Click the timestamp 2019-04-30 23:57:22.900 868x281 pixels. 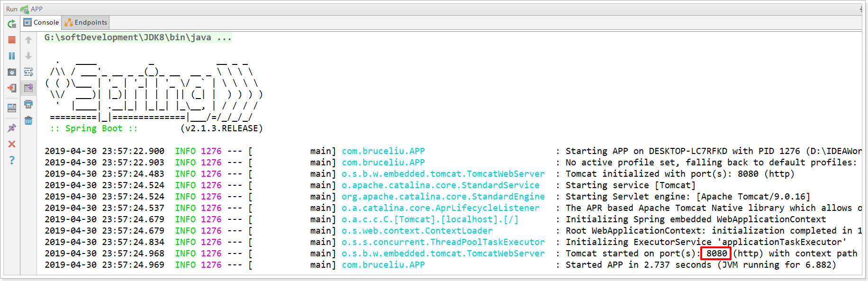[x=105, y=151]
